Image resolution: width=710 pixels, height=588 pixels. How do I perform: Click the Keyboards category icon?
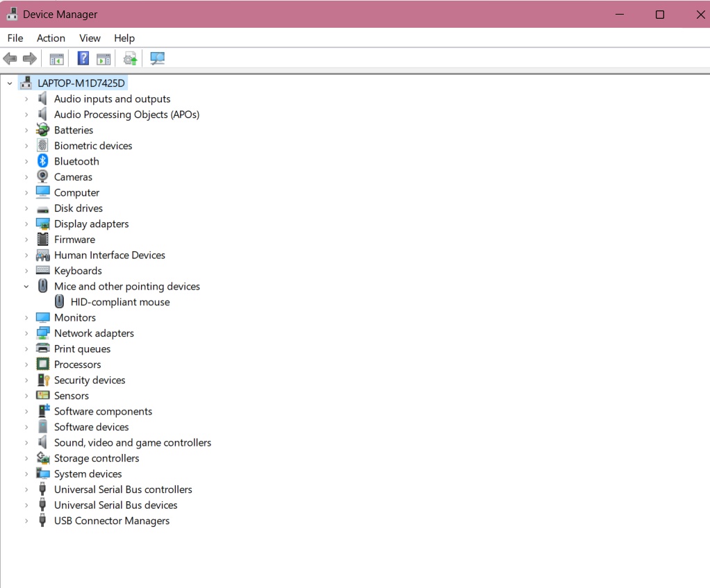coord(42,271)
